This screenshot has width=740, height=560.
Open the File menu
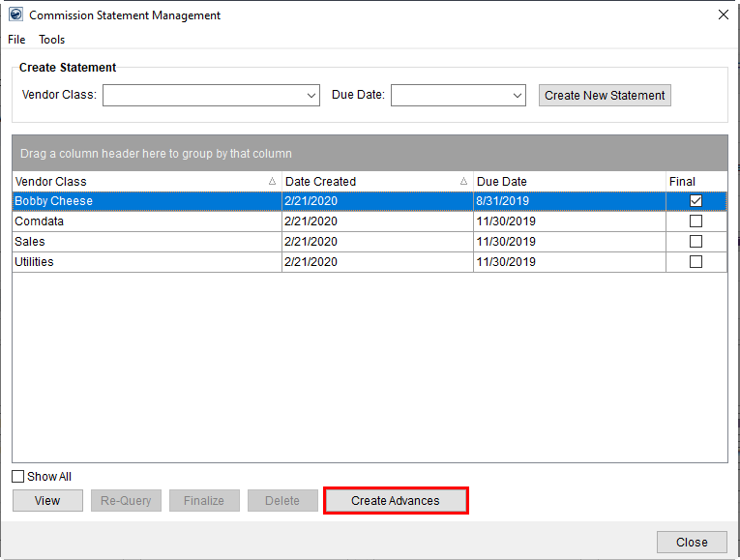tap(16, 40)
